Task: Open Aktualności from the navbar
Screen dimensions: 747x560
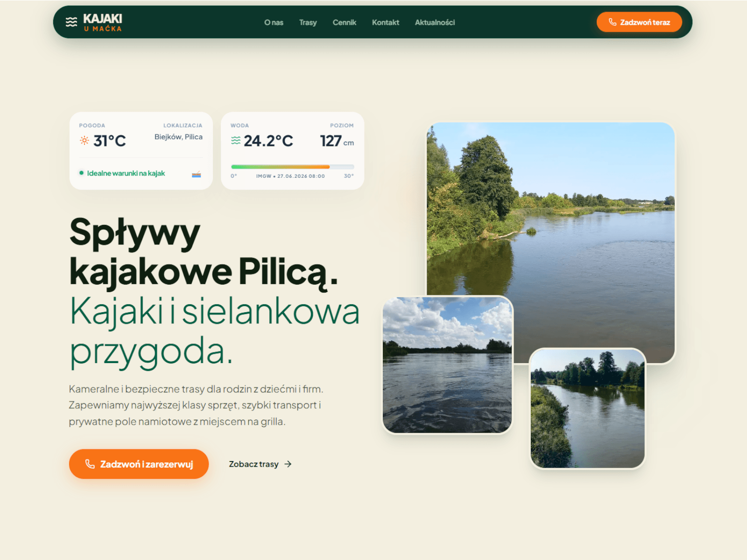Action: click(435, 22)
